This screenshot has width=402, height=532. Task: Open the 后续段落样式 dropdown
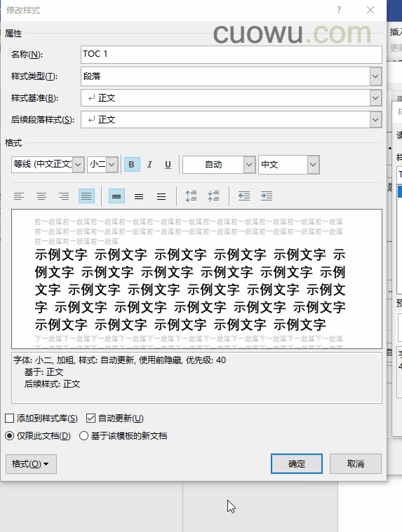click(x=375, y=120)
